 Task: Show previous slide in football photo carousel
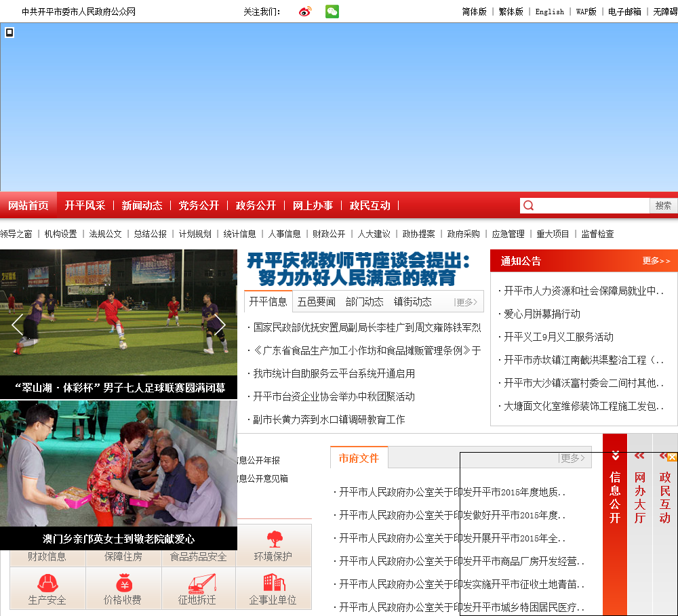[x=18, y=325]
